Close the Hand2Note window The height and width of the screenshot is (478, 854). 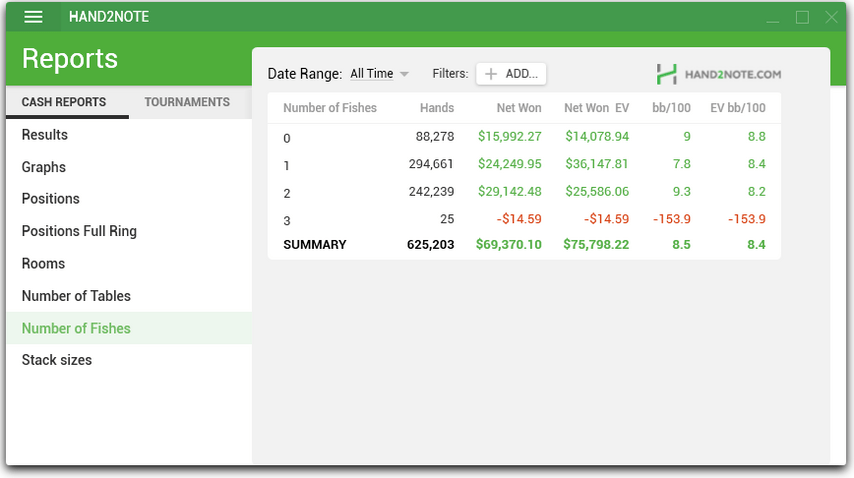coord(831,17)
